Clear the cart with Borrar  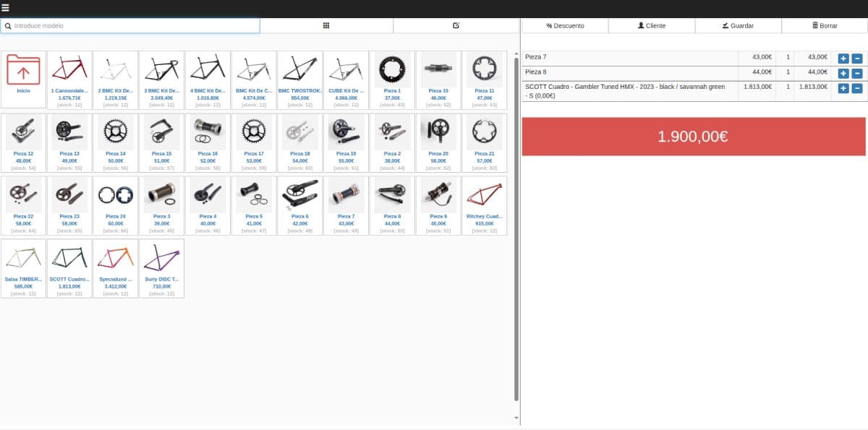click(824, 25)
